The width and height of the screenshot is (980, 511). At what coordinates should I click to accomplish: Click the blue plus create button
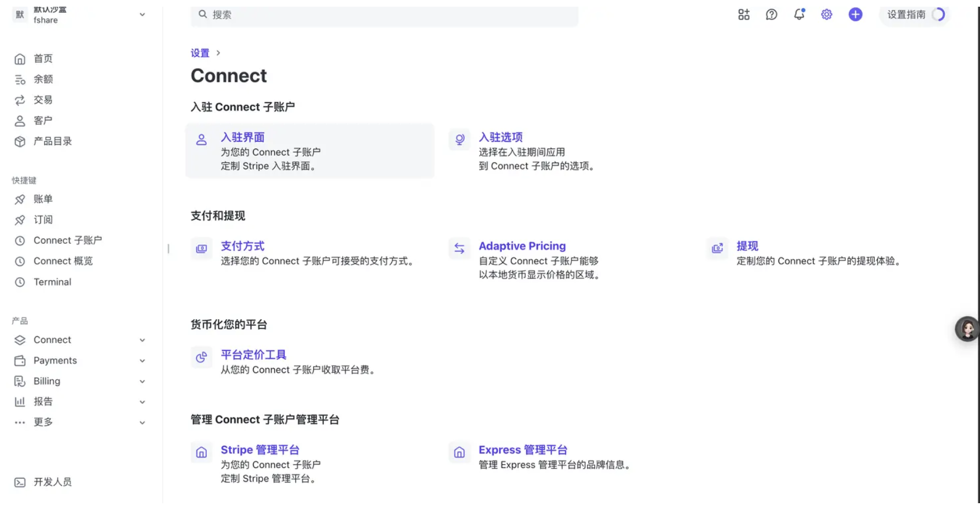pos(855,15)
